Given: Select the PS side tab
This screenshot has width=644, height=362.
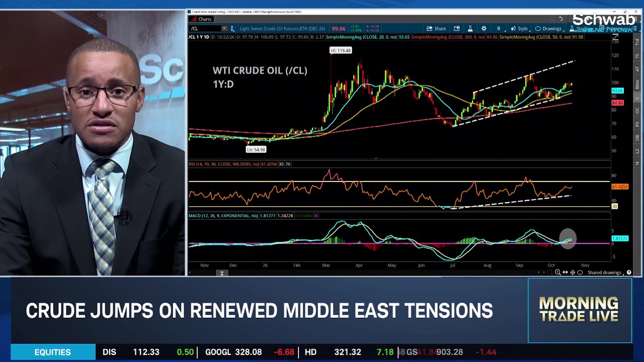Looking at the screenshot, I should [637, 124].
